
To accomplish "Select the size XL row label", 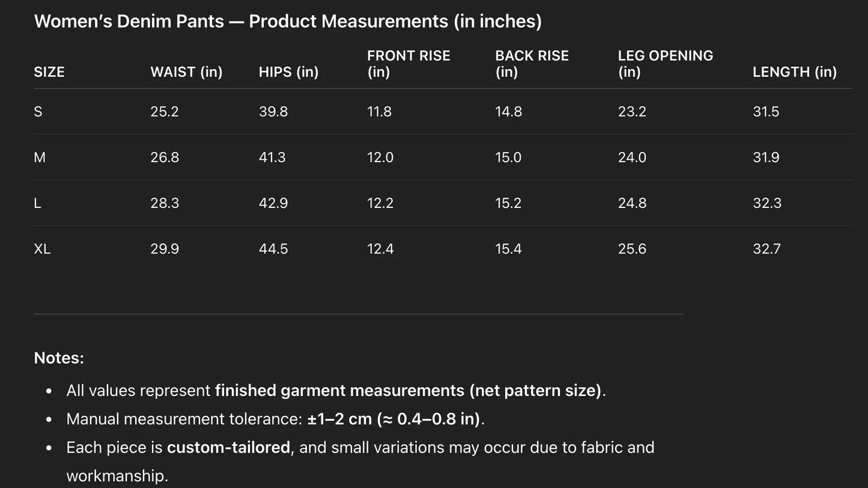I will coord(42,249).
